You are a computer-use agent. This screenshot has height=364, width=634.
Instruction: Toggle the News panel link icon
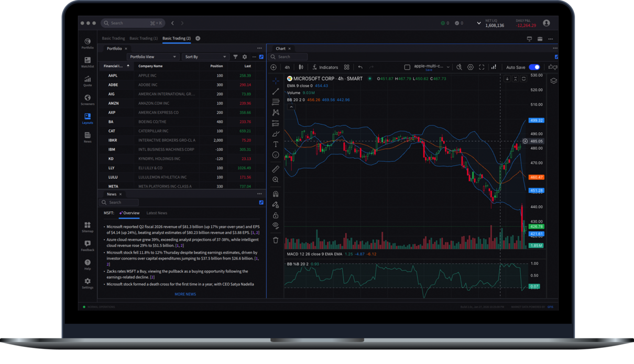point(261,202)
